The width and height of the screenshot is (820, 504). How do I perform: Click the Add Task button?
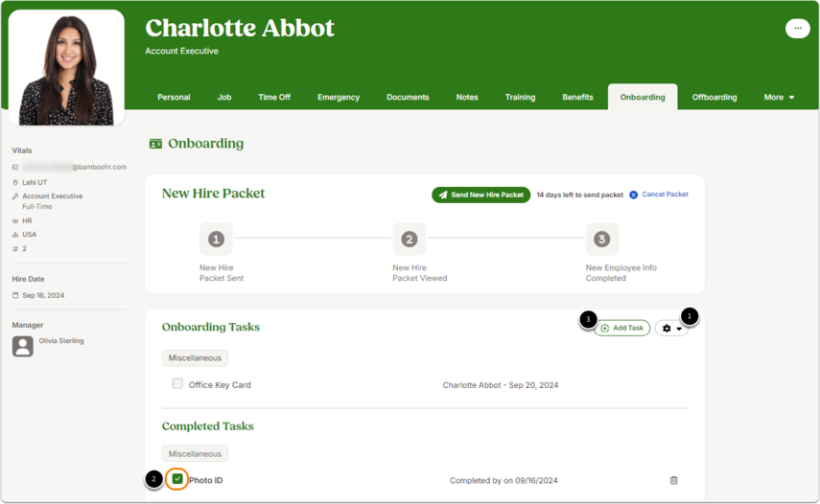[x=621, y=328]
